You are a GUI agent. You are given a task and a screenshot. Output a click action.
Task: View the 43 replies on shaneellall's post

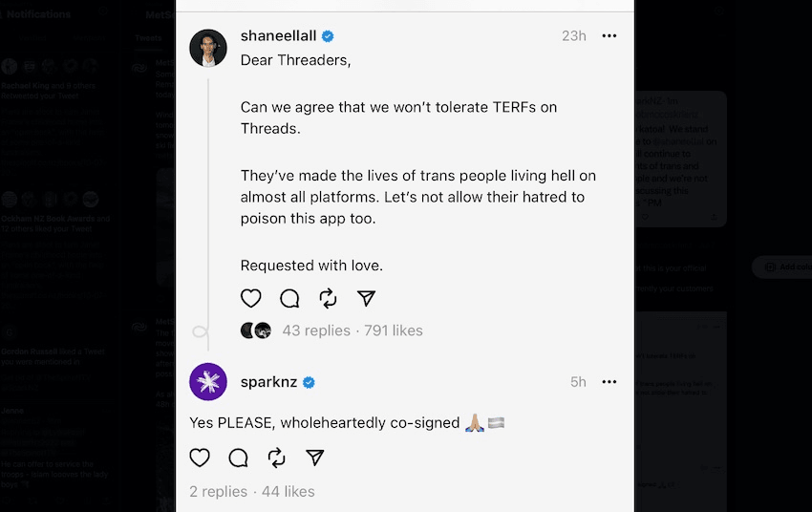[x=316, y=331]
